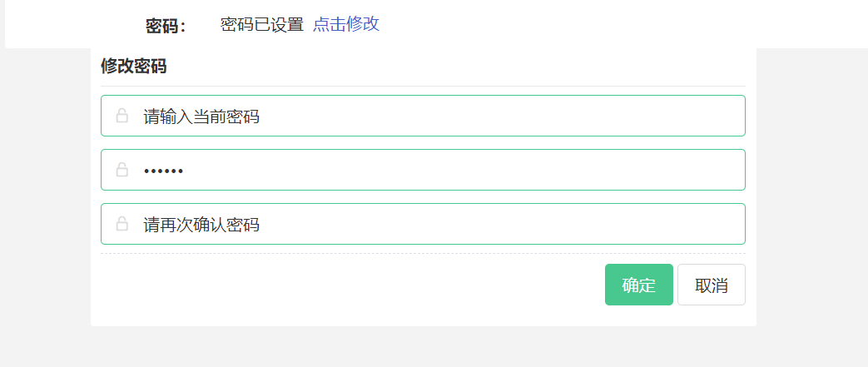Image resolution: width=868 pixels, height=367 pixels.
Task: Focus the 请再次确认密码 input field
Action: (423, 224)
